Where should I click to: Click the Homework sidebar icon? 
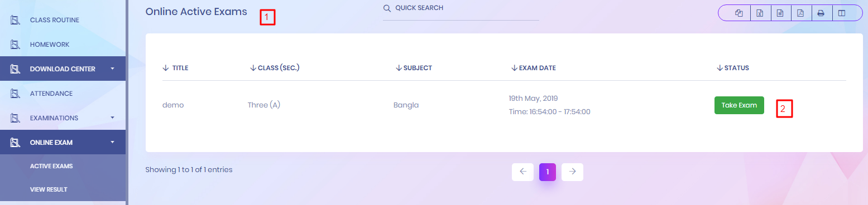click(16, 45)
